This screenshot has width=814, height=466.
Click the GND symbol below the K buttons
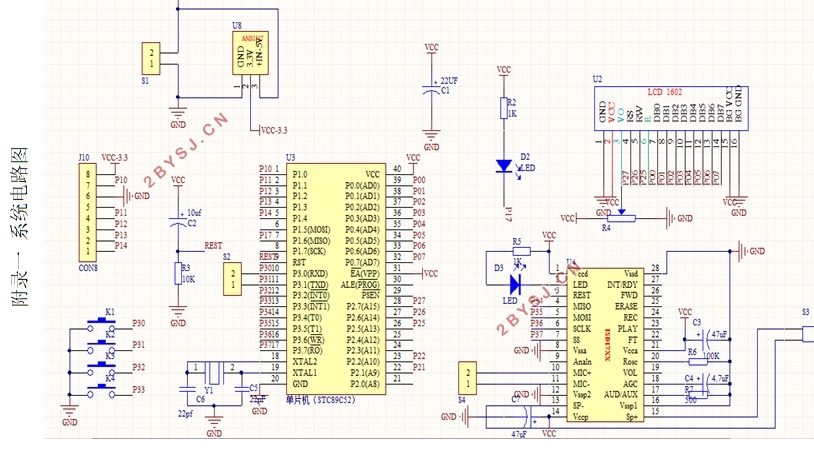click(70, 415)
